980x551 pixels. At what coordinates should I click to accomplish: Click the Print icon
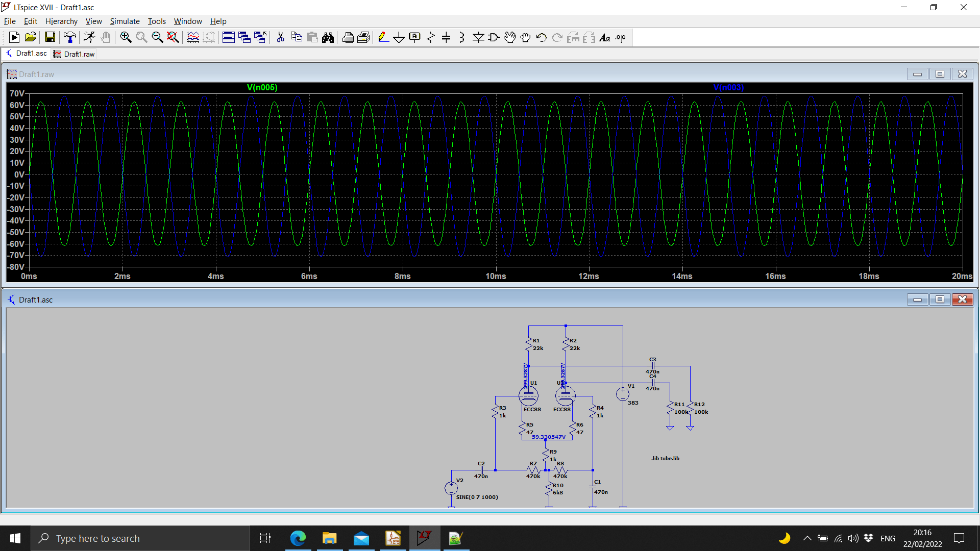(348, 37)
